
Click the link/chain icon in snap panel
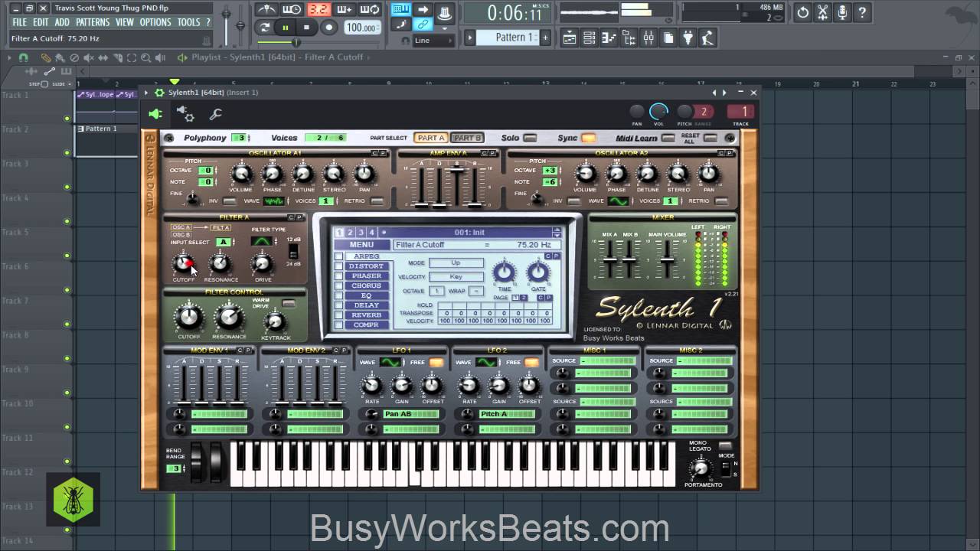tap(423, 24)
